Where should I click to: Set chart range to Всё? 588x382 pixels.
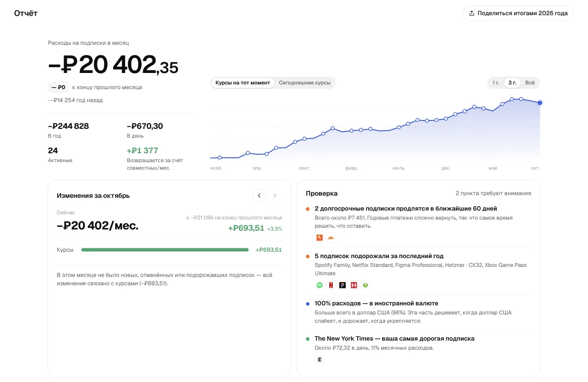point(530,83)
